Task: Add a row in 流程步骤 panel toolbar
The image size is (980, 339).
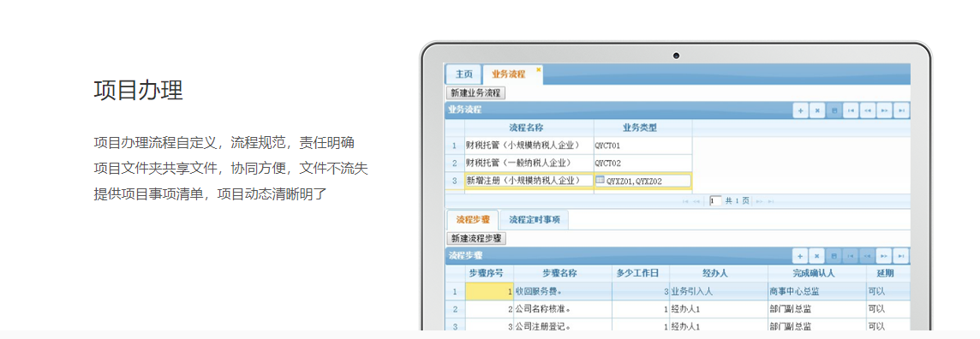Action: pyautogui.click(x=801, y=256)
